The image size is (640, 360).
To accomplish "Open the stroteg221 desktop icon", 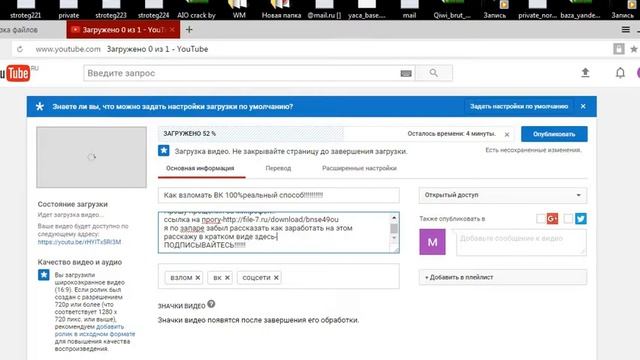I will (25, 10).
